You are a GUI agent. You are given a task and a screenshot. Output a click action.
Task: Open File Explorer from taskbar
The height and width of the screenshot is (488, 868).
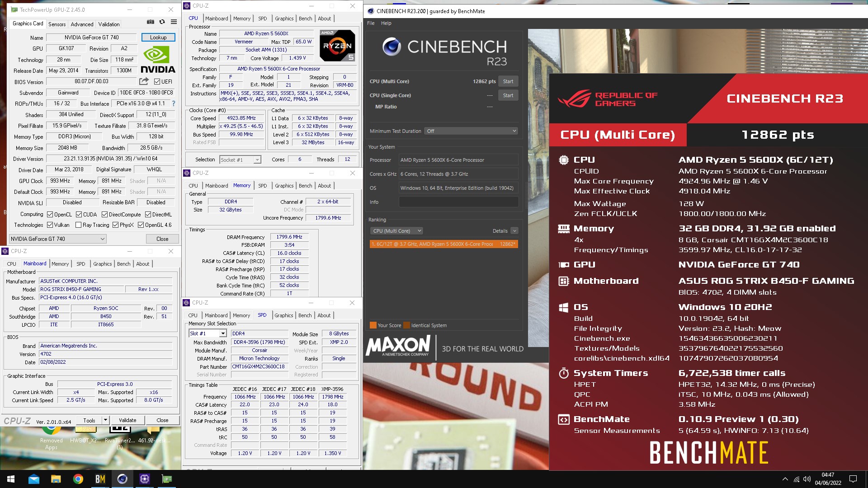click(x=56, y=479)
